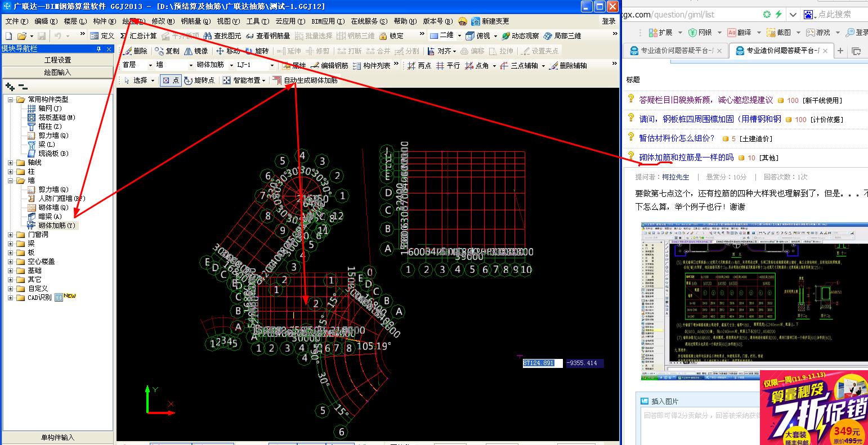Expand the CAD识别 tree node
This screenshot has width=868, height=445.
(x=11, y=298)
